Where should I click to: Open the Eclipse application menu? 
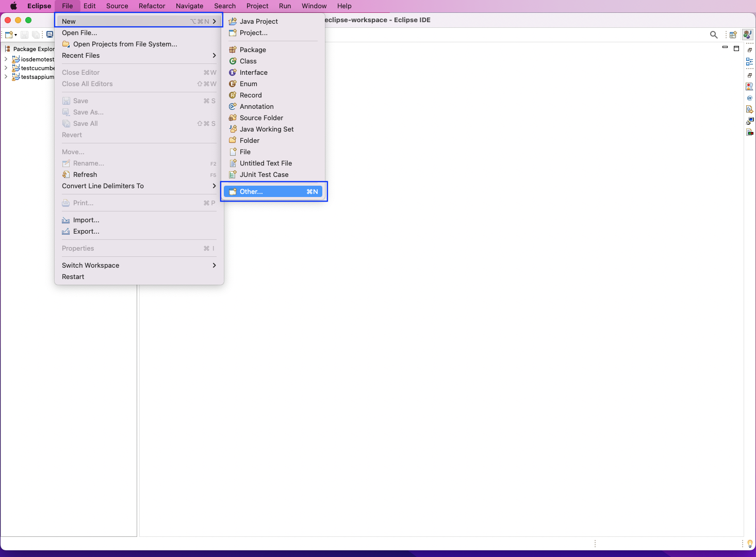pos(39,6)
